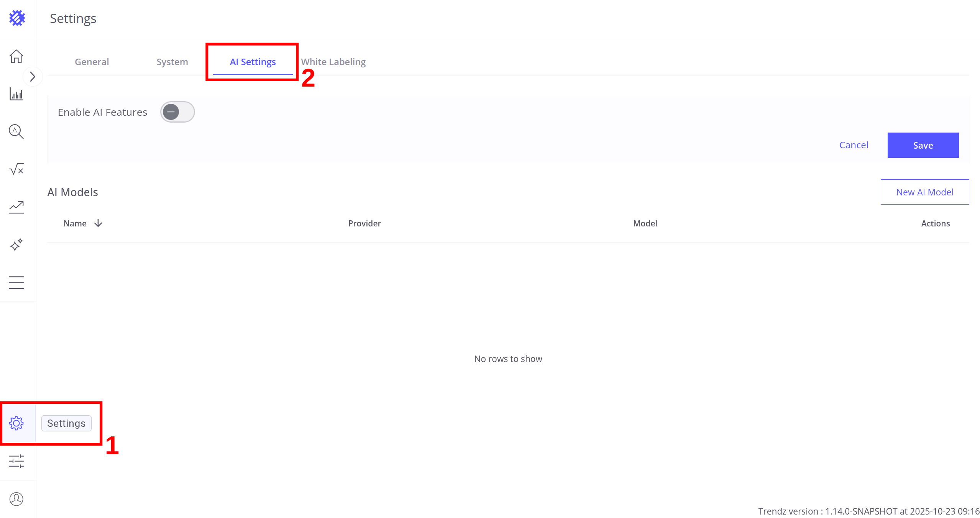Viewport: 980px width, 518px height.
Task: Open the square root calculations icon
Action: pyautogui.click(x=16, y=169)
